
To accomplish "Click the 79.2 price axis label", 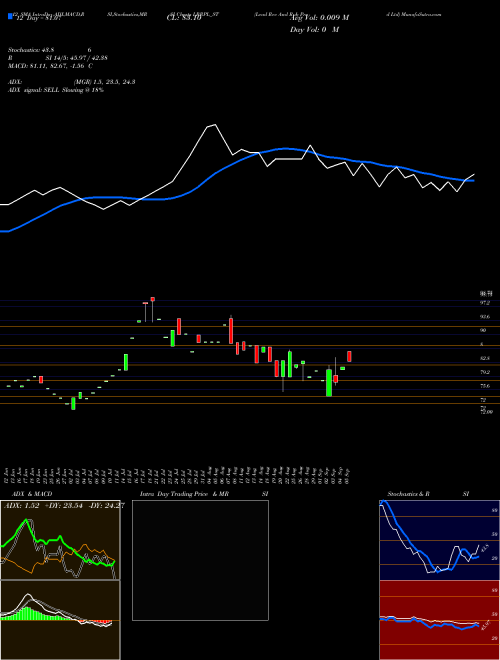I will pyautogui.click(x=485, y=372).
